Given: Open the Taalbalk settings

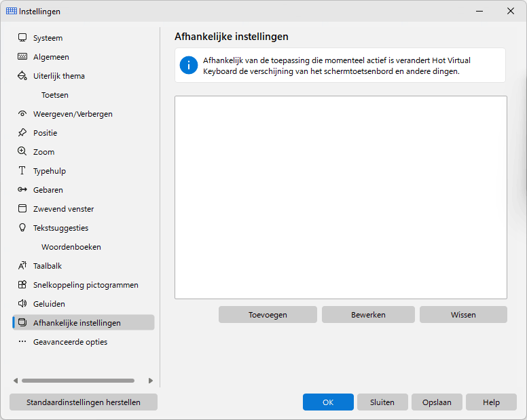Looking at the screenshot, I should (84, 265).
